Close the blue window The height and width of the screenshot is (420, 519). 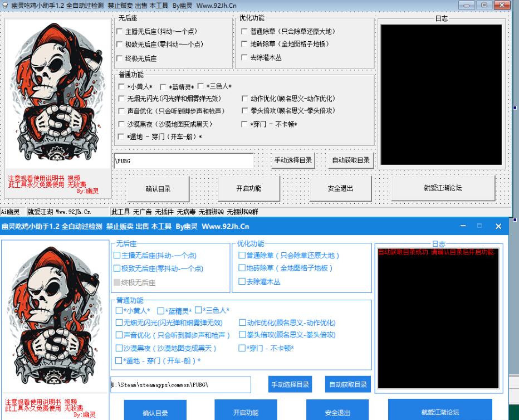pyautogui.click(x=498, y=226)
